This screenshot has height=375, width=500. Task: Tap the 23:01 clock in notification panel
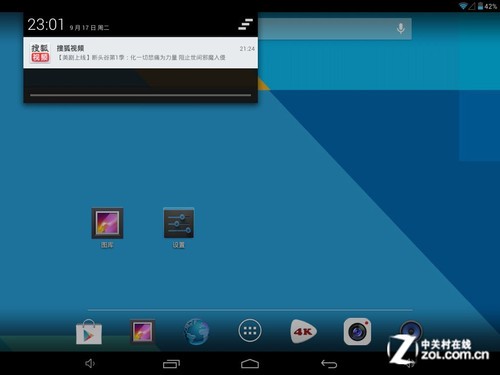(46, 24)
